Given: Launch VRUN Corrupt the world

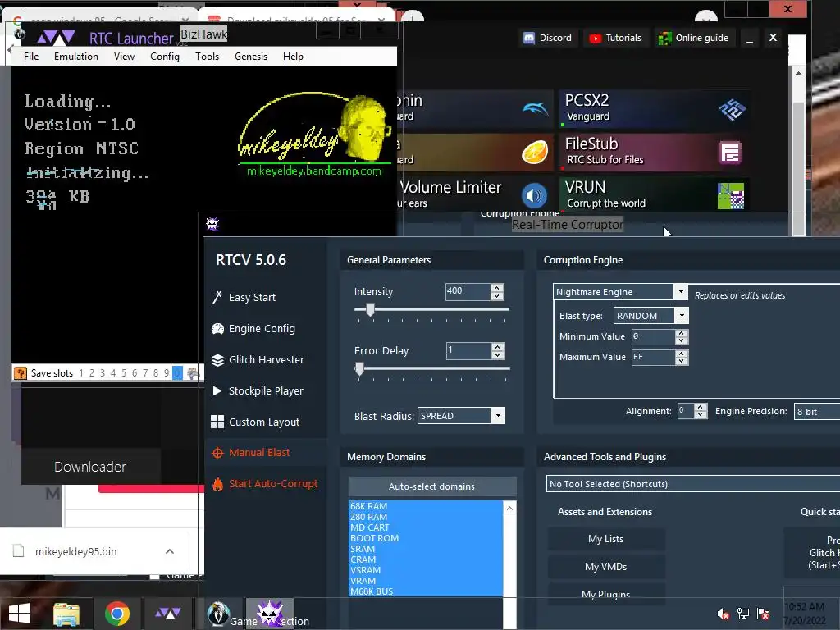Looking at the screenshot, I should [654, 195].
